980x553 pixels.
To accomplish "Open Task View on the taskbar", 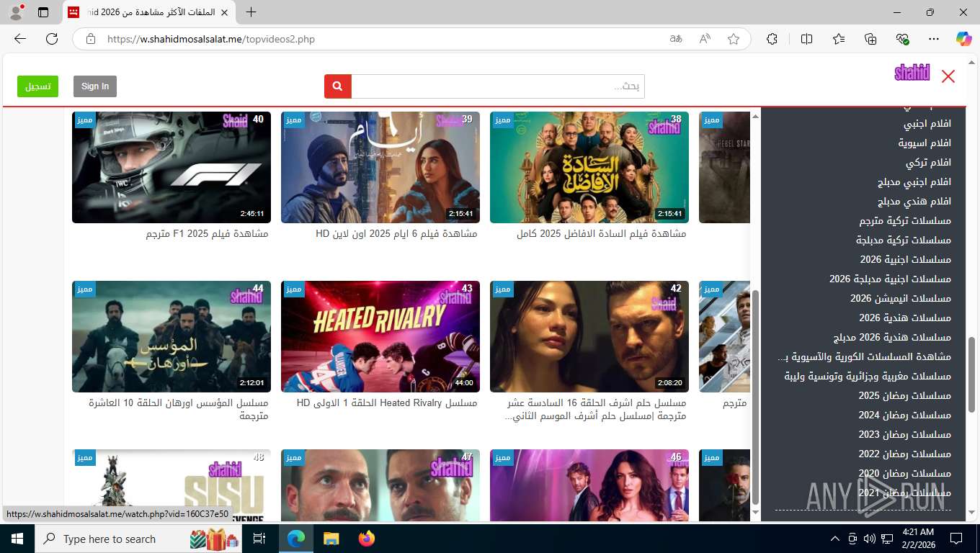I will click(259, 539).
